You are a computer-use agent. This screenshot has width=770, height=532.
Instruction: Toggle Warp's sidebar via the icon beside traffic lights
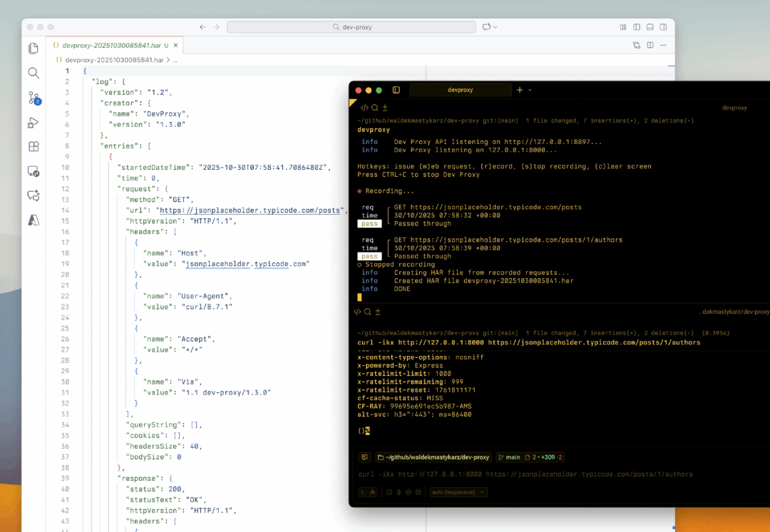(x=396, y=90)
